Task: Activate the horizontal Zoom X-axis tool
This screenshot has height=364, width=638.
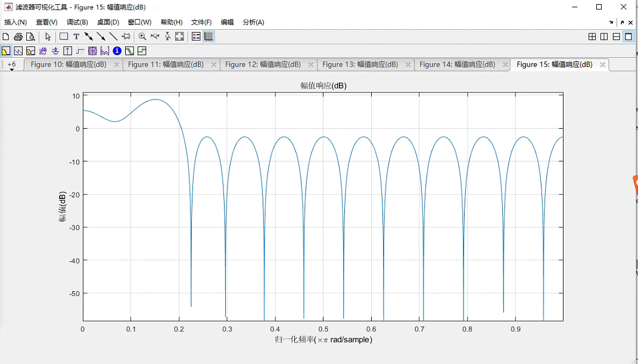Action: (x=155, y=36)
